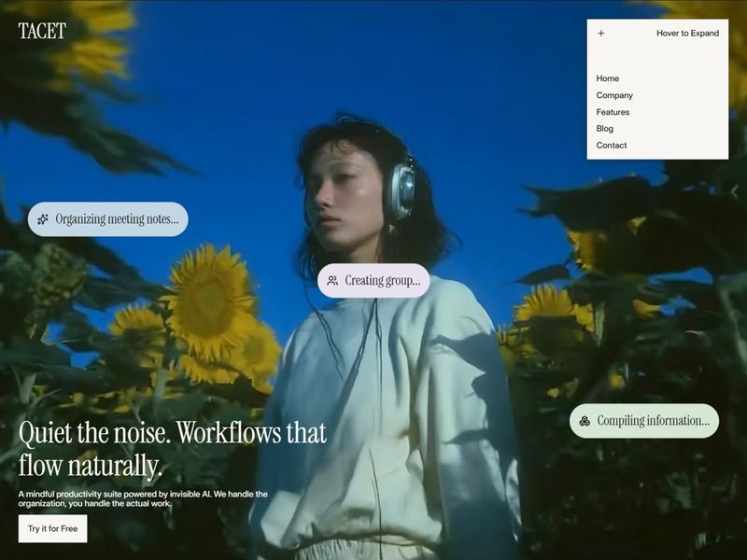Open the Blog menu link
The width and height of the screenshot is (747, 560).
(x=604, y=129)
